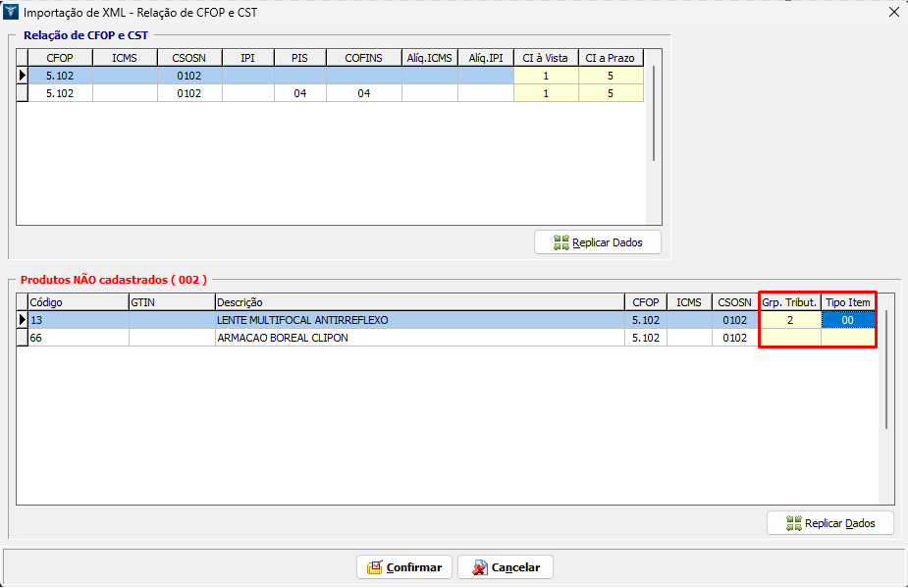Click the products list vertical scrollbar
The image size is (908, 588).
click(886, 369)
